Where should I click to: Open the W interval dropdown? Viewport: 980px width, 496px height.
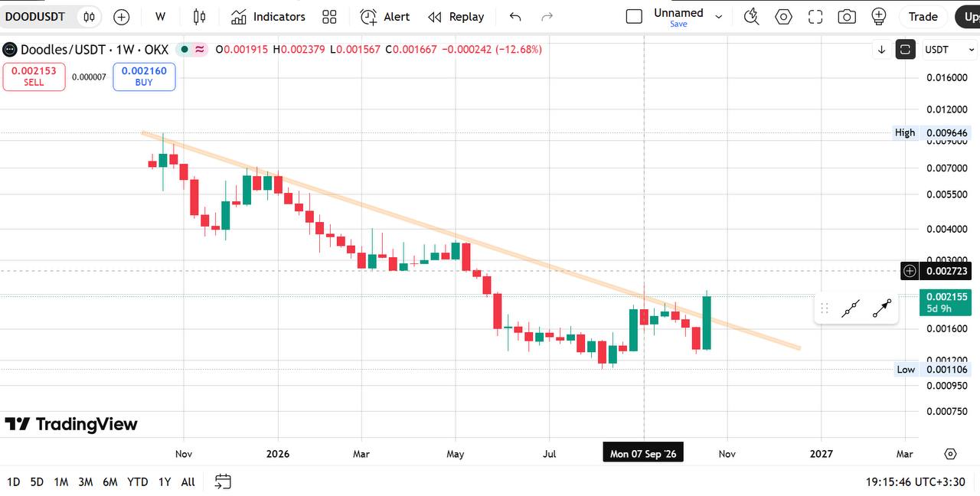pyautogui.click(x=160, y=17)
